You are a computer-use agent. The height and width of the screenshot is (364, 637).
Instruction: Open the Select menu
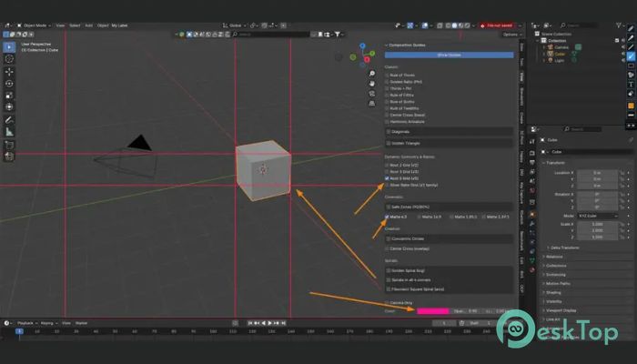coord(75,25)
